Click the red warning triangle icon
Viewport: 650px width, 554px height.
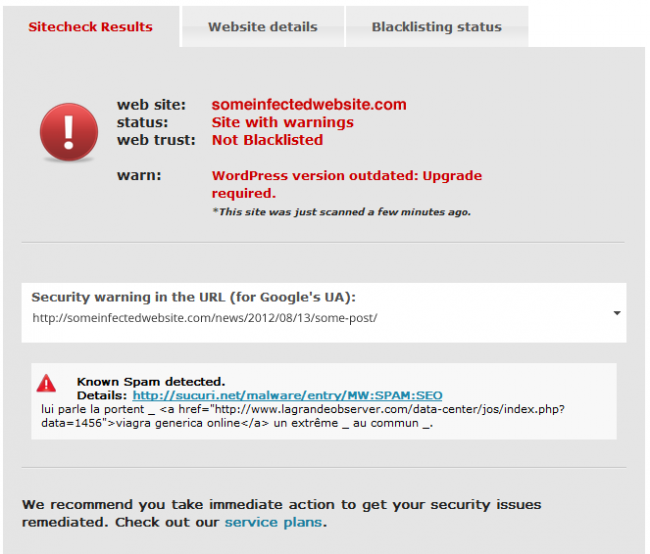[x=46, y=384]
